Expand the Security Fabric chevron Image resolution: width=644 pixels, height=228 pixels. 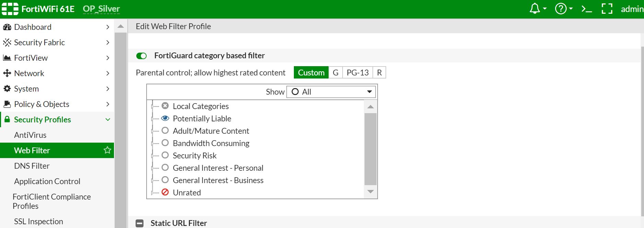click(x=107, y=43)
